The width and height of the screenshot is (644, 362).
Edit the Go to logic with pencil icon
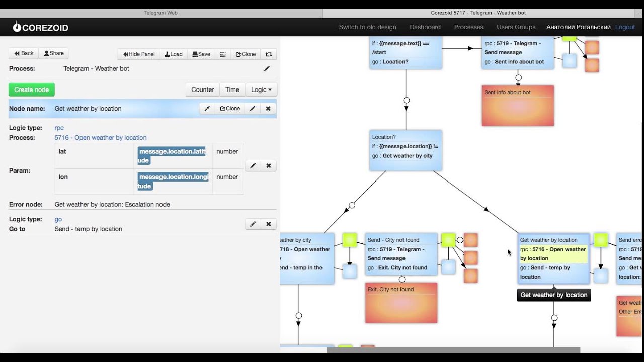pos(253,224)
